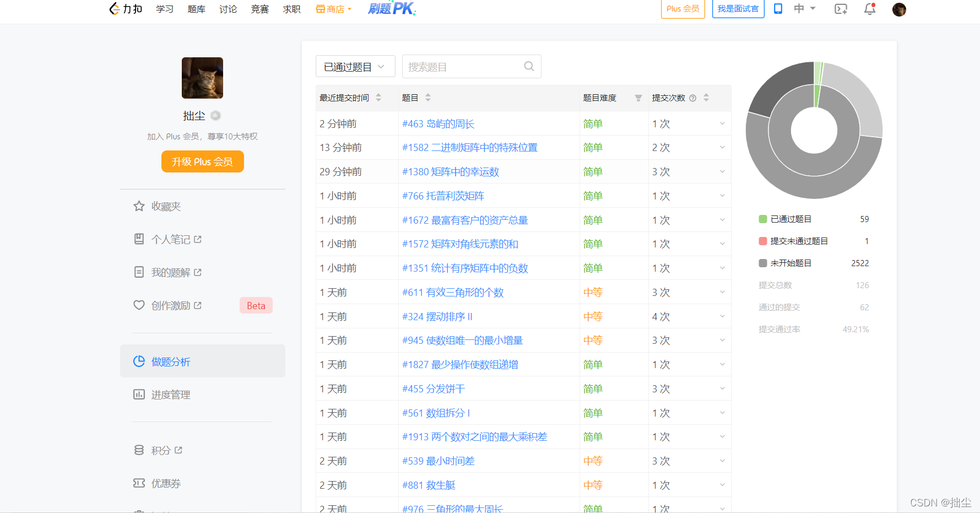980x513 pixels.
Task: Click the badge icon beside 拙尘
Action: tap(215, 116)
